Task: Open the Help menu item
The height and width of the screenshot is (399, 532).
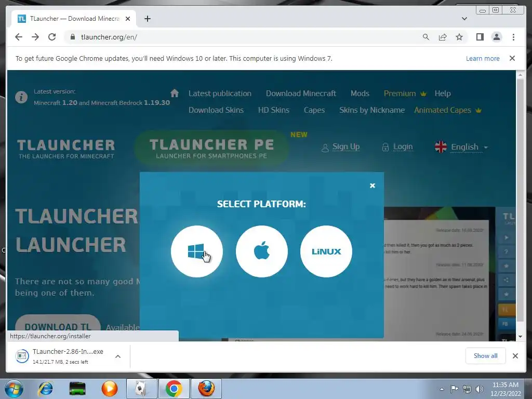Action: (443, 94)
